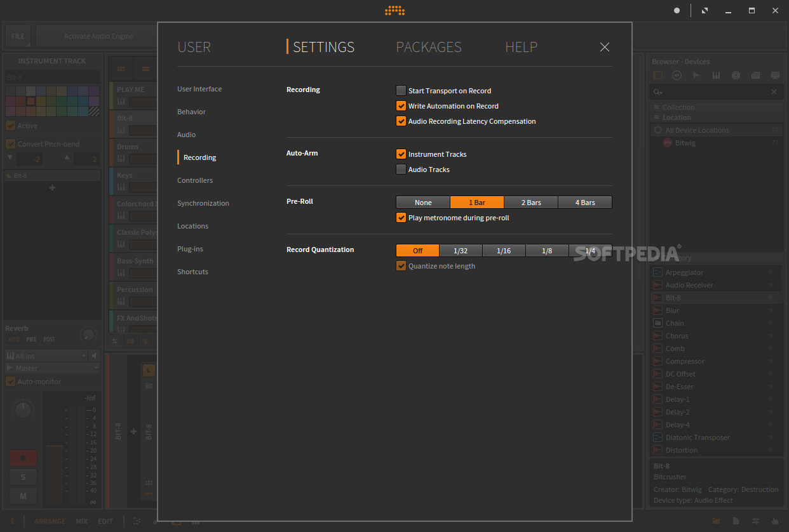789x532 pixels.
Task: Click the Bitwig location logo icon
Action: click(x=667, y=143)
